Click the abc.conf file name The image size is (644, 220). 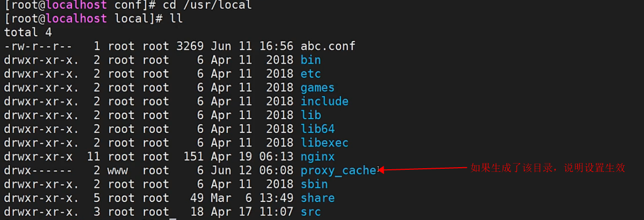point(328,46)
